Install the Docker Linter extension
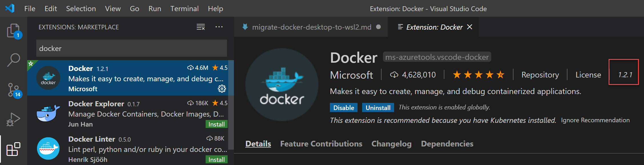The width and height of the screenshot is (644, 165). click(216, 160)
